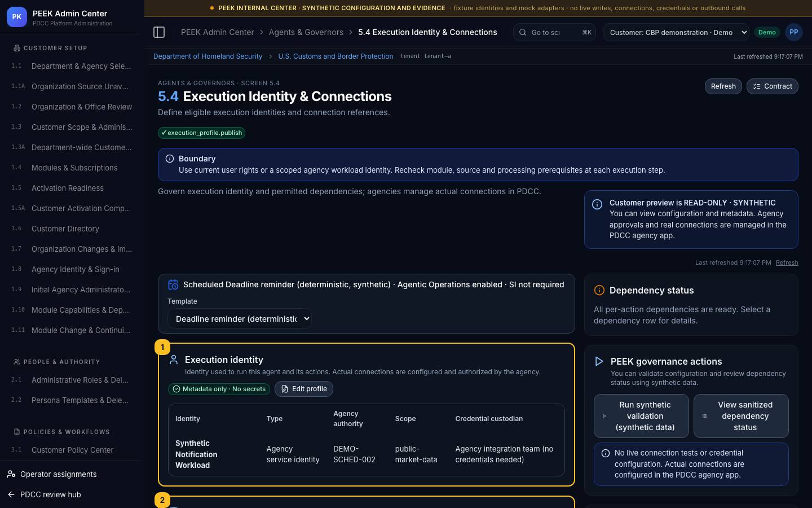The width and height of the screenshot is (812, 508).
Task: Click the public-market-data scope cell
Action: [416, 454]
